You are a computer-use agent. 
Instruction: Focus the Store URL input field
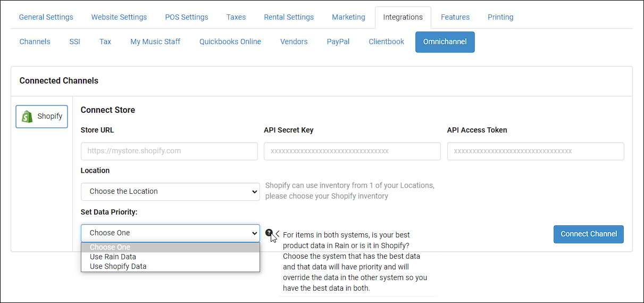tap(169, 151)
